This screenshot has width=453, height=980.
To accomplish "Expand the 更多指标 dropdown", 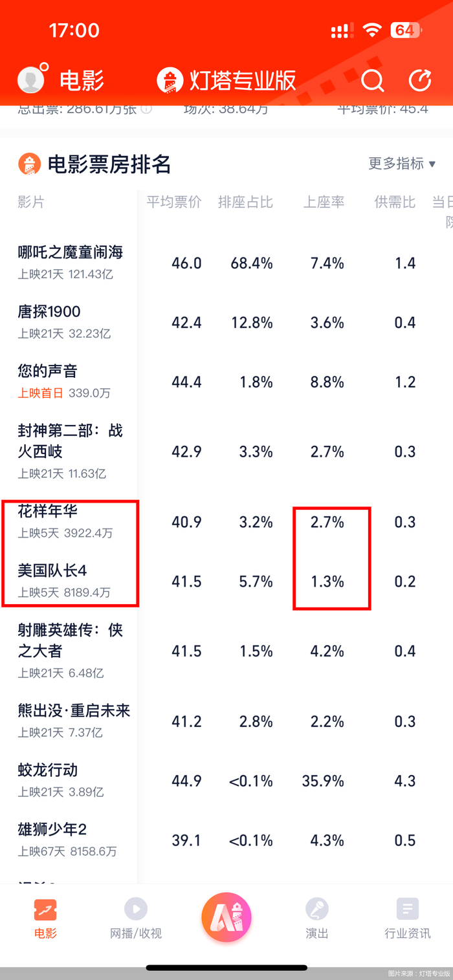I will [402, 164].
